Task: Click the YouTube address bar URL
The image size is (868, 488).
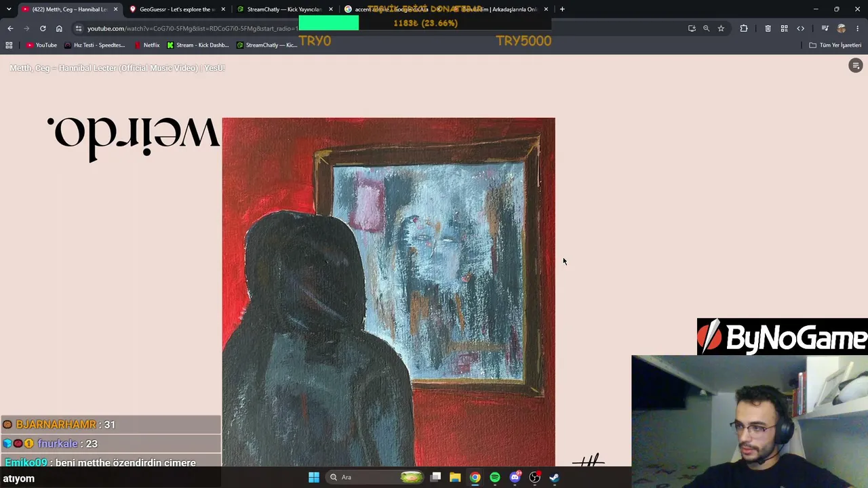Action: pos(193,28)
